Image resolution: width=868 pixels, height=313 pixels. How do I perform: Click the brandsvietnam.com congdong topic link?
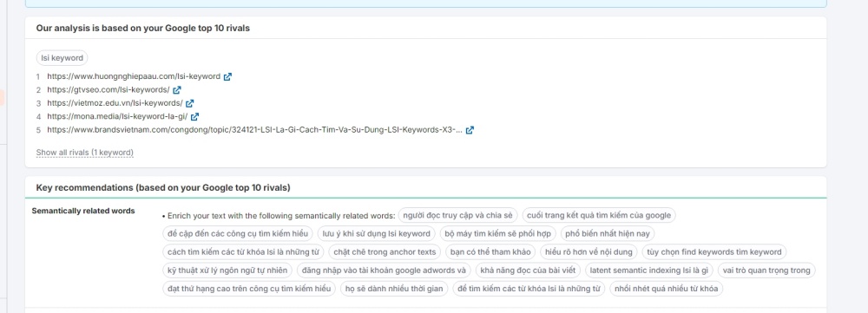click(254, 131)
